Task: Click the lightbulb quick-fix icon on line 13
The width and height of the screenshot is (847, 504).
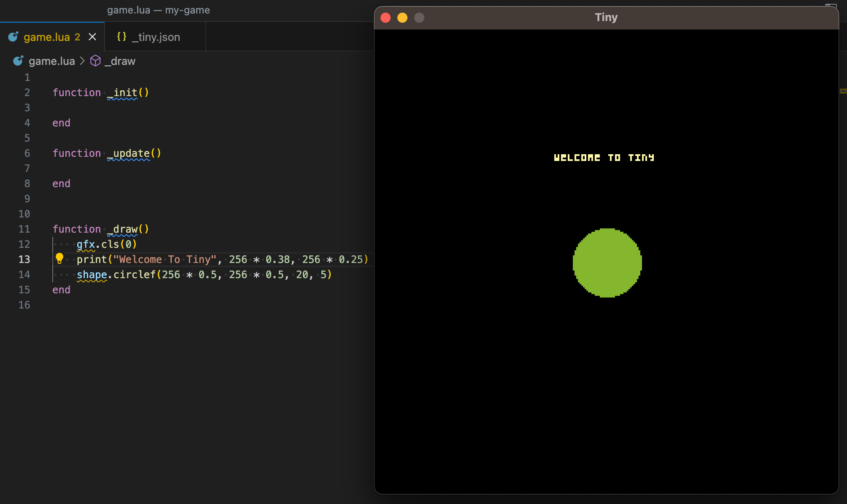Action: pos(60,259)
